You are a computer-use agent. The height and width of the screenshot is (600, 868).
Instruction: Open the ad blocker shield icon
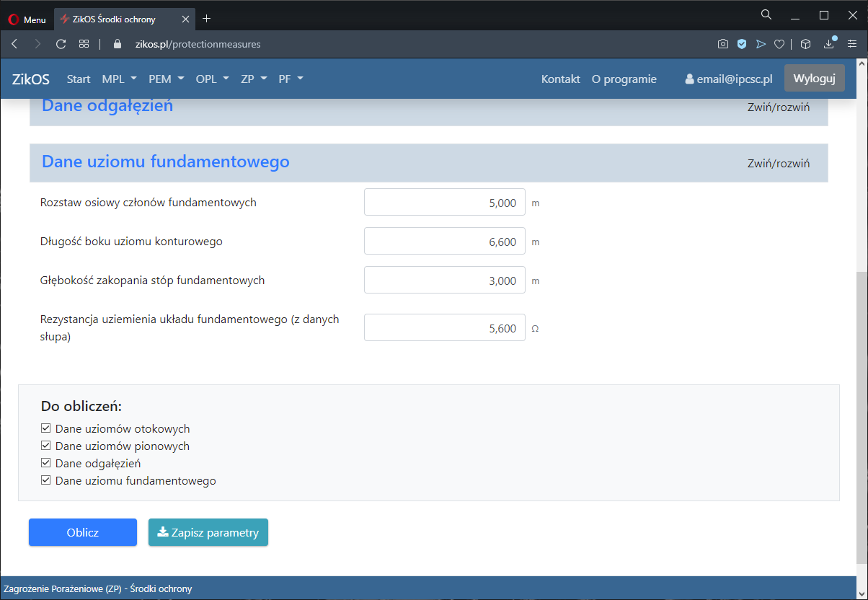pyautogui.click(x=741, y=44)
